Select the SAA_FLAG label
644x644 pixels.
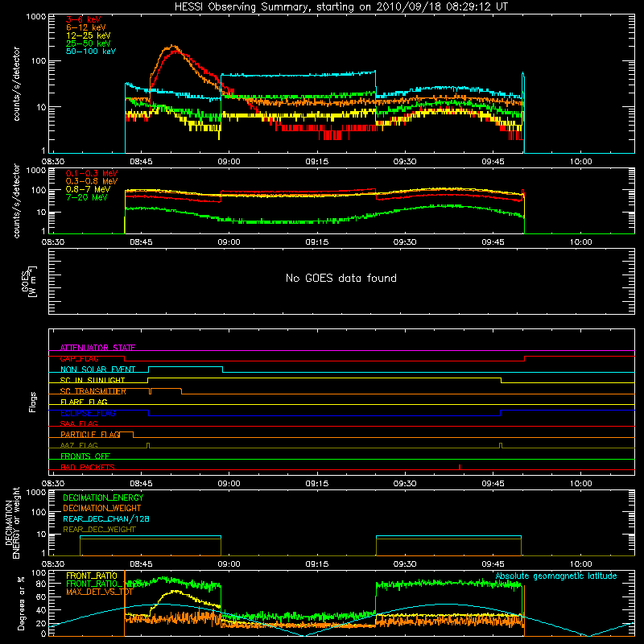point(79,423)
